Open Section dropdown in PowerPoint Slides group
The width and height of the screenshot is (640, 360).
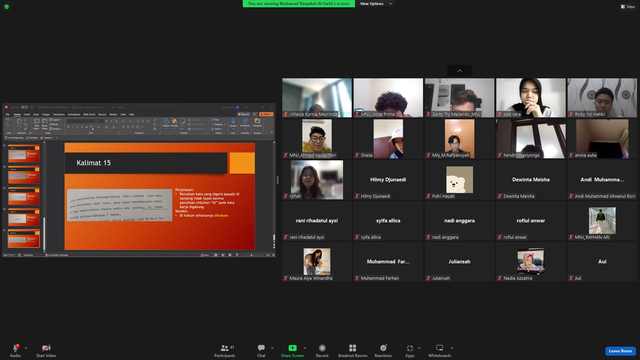coord(56,129)
